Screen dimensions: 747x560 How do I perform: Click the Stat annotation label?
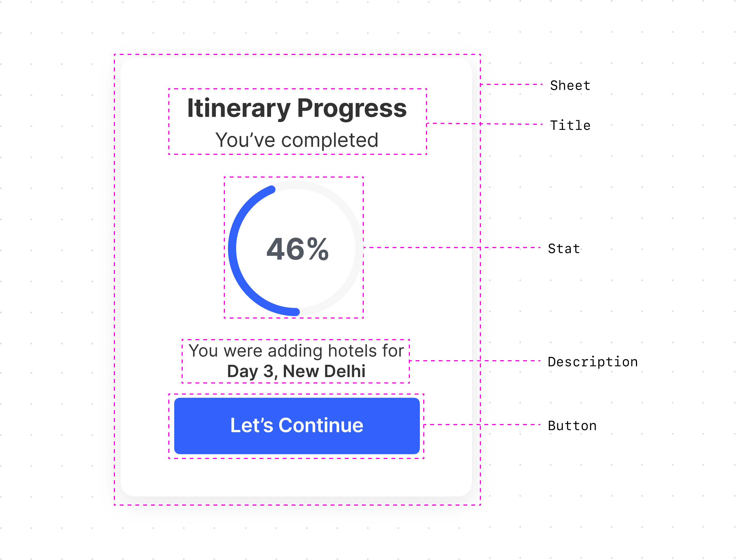point(564,249)
